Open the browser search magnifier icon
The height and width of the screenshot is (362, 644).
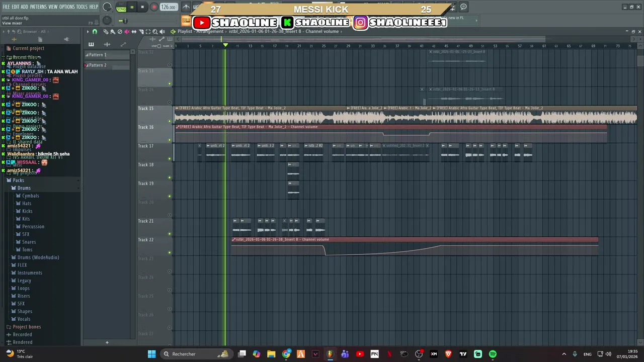19,32
